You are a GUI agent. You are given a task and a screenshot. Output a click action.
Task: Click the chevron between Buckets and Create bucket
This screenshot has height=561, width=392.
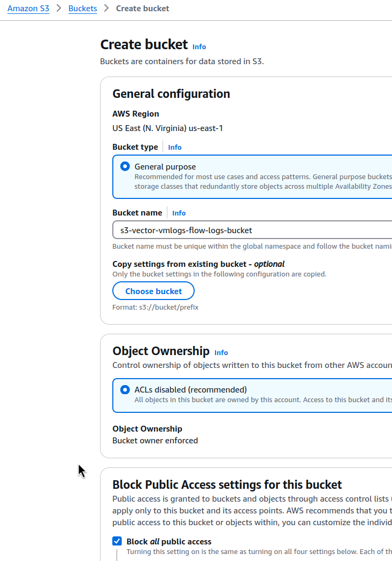pos(106,8)
